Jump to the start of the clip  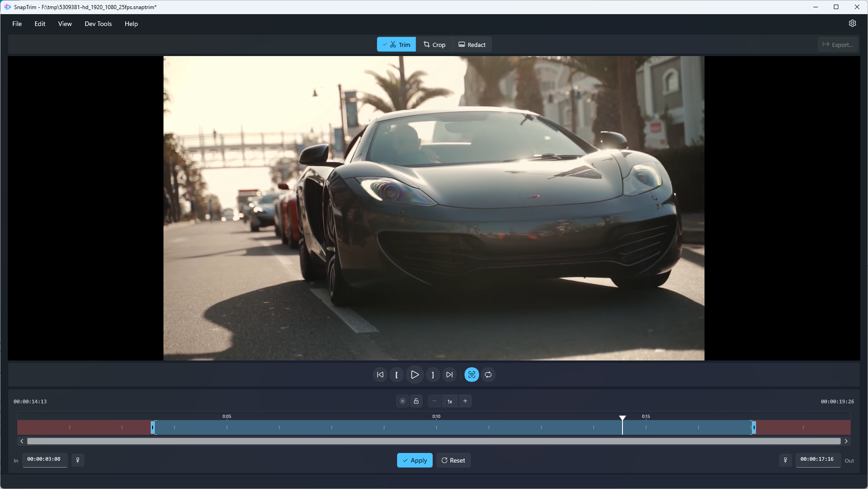click(380, 375)
